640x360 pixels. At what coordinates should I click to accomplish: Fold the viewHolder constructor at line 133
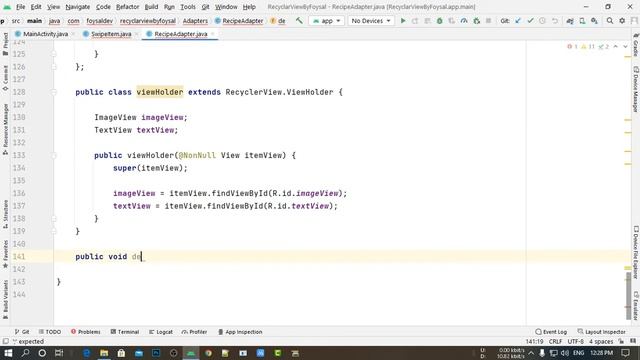pyautogui.click(x=54, y=156)
